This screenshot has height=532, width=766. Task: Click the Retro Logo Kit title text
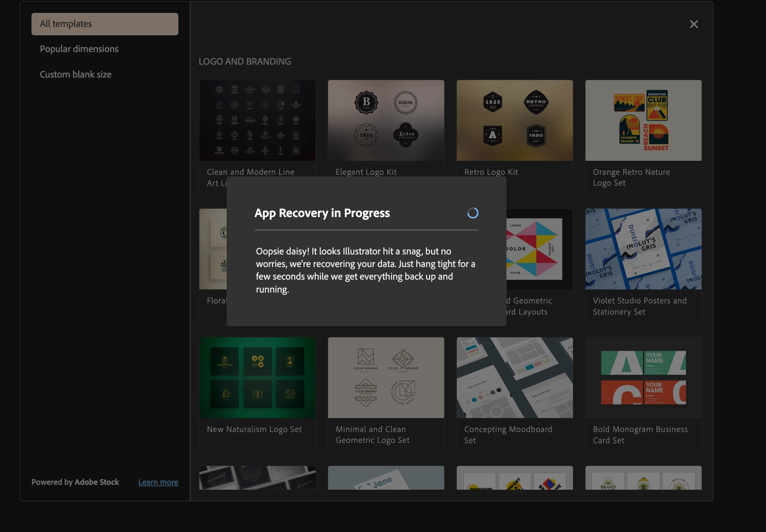491,172
